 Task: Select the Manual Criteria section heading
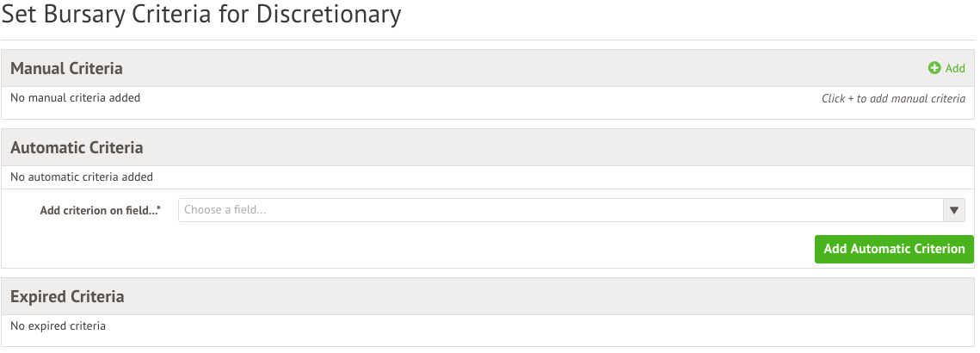[x=66, y=68]
